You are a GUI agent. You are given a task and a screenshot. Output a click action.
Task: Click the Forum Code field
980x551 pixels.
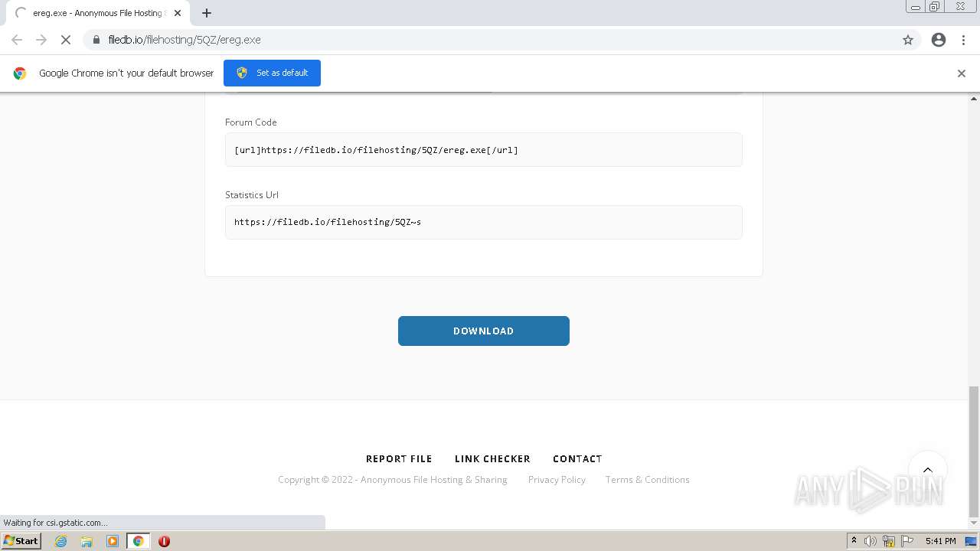484,150
